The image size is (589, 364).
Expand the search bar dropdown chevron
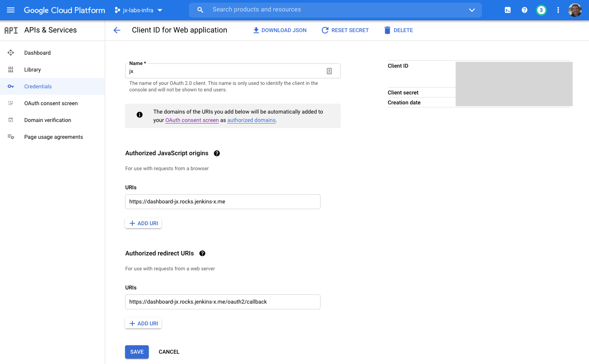tap(472, 10)
